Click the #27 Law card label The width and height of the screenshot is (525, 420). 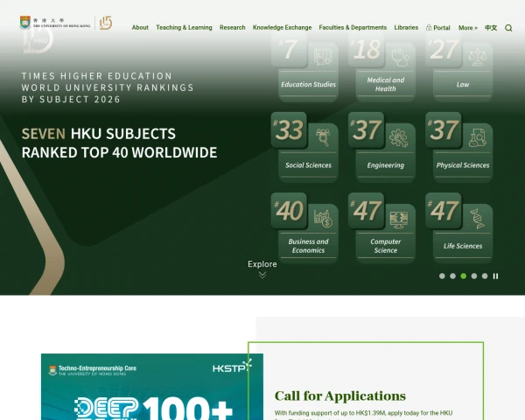pos(462,84)
